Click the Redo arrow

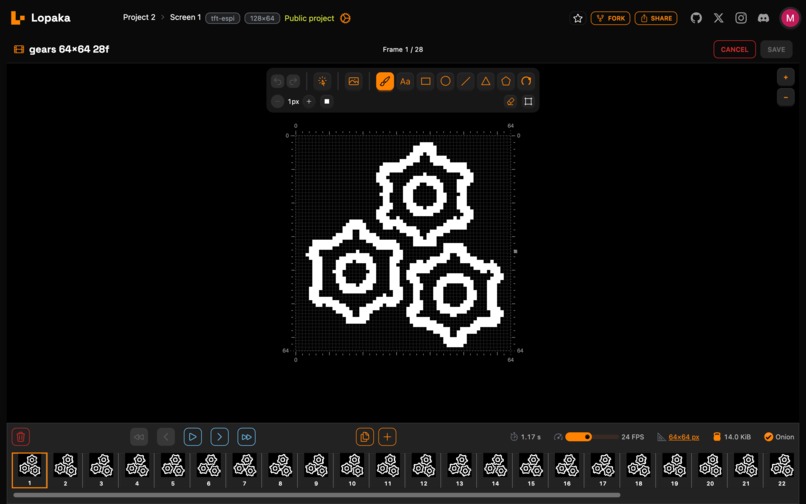[x=293, y=81]
